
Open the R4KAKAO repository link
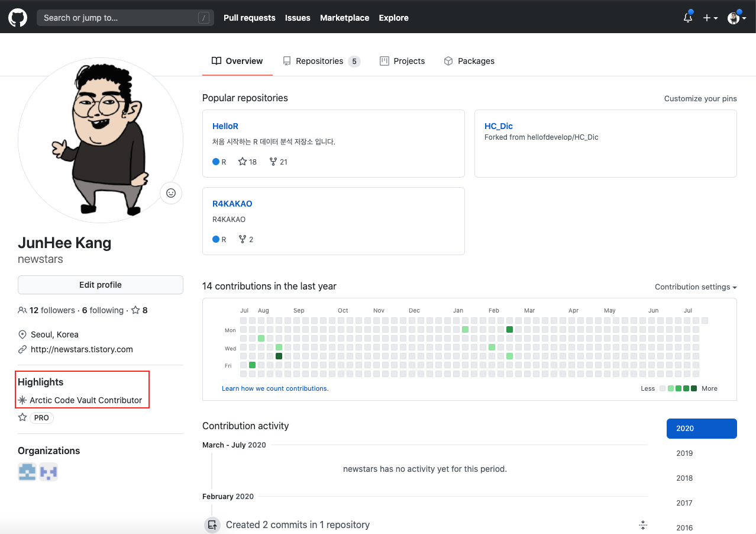pyautogui.click(x=232, y=204)
